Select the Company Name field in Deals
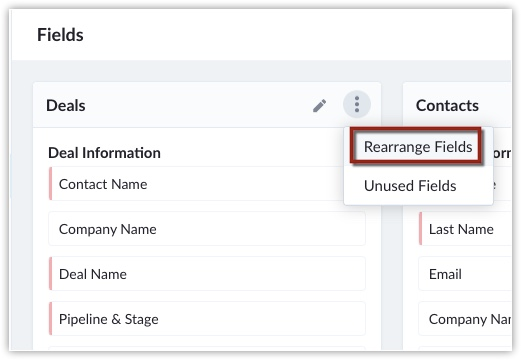521x360 pixels. 207,229
